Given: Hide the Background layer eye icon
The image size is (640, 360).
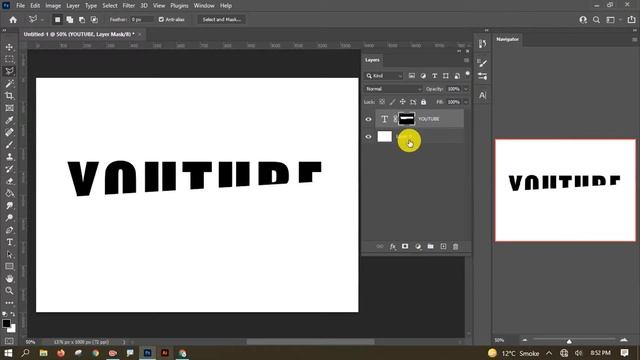Looking at the screenshot, I should (x=368, y=137).
